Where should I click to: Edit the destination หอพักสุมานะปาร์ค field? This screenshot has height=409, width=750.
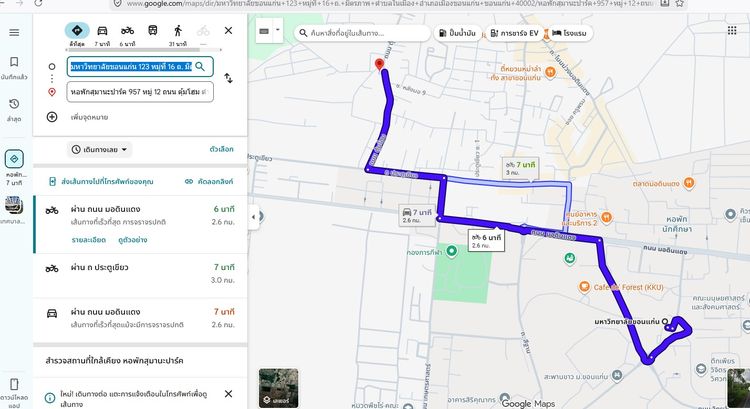click(140, 92)
